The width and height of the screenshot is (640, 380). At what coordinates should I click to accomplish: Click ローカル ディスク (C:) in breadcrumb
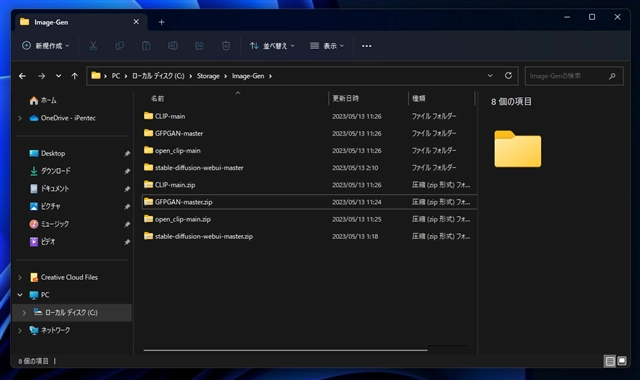tap(158, 76)
